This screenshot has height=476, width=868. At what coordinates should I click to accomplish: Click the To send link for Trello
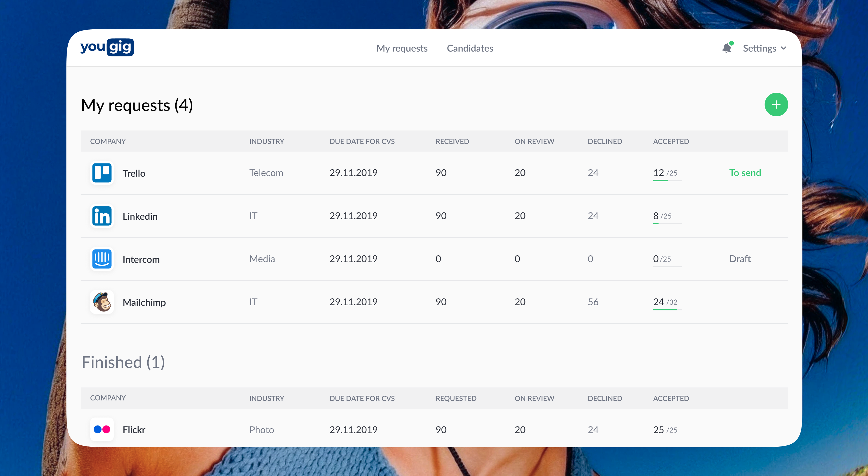point(745,173)
